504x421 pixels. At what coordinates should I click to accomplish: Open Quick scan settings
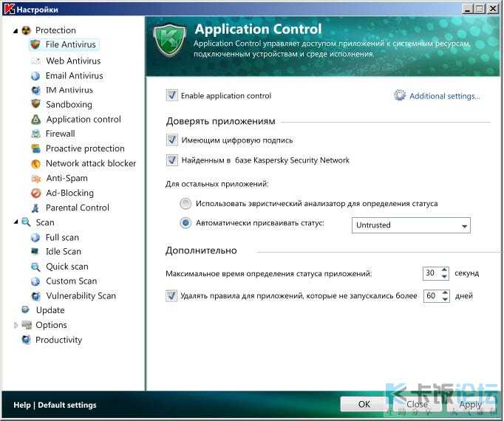click(67, 267)
